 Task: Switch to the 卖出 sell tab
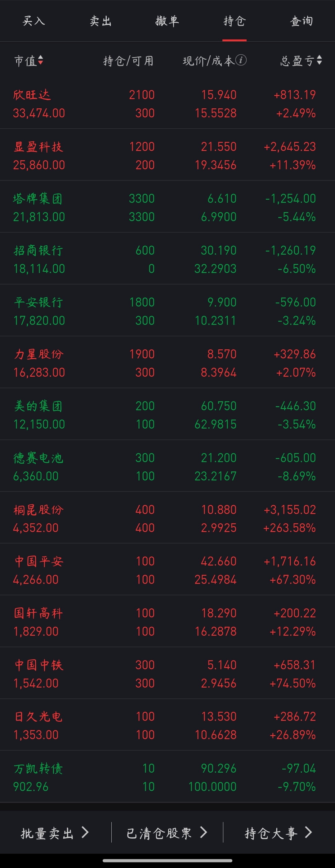(100, 21)
